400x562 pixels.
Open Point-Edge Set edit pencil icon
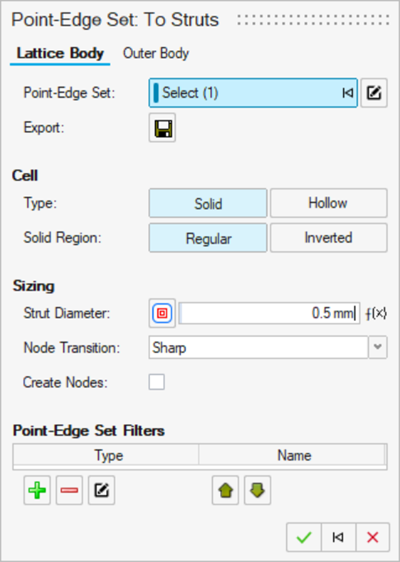(x=374, y=93)
